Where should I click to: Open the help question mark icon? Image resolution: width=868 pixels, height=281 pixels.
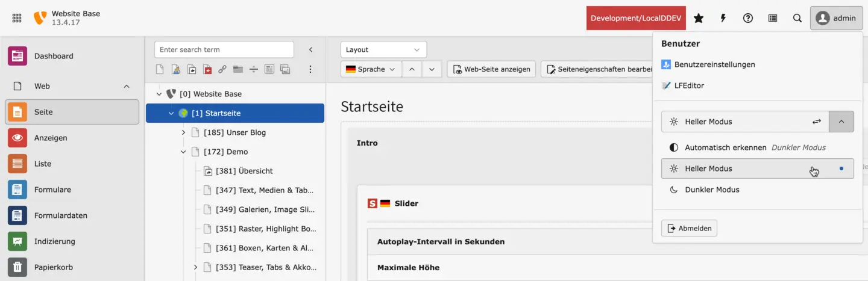(748, 18)
